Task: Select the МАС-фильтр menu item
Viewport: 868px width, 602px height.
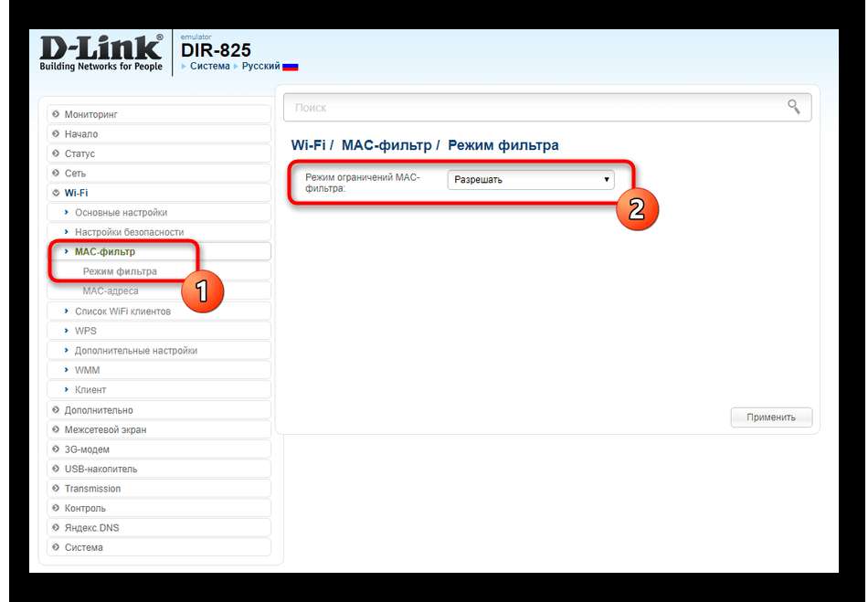Action: tap(159, 251)
